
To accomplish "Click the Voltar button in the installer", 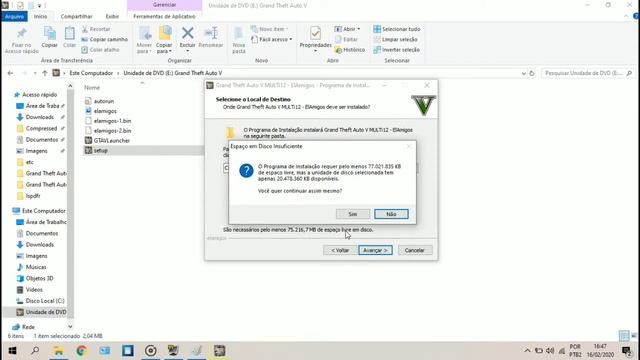I will [340, 250].
